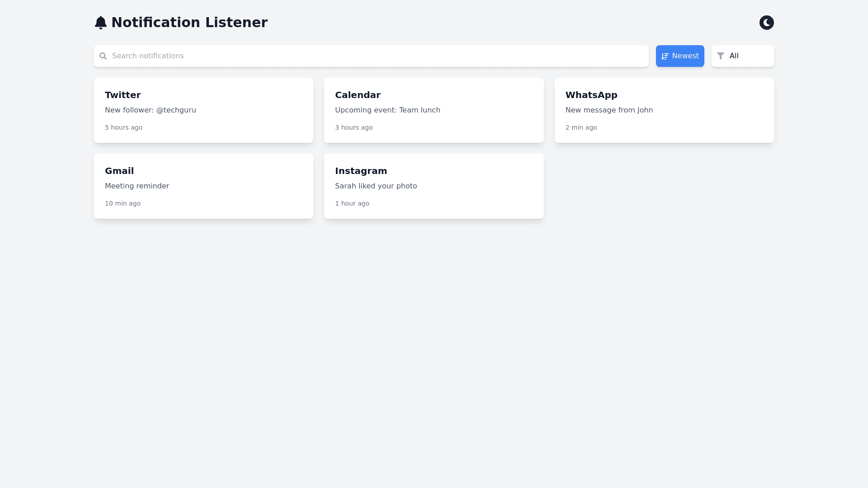The width and height of the screenshot is (868, 488).
Task: Click the "Sarah liked your photo" text
Action: point(376,186)
